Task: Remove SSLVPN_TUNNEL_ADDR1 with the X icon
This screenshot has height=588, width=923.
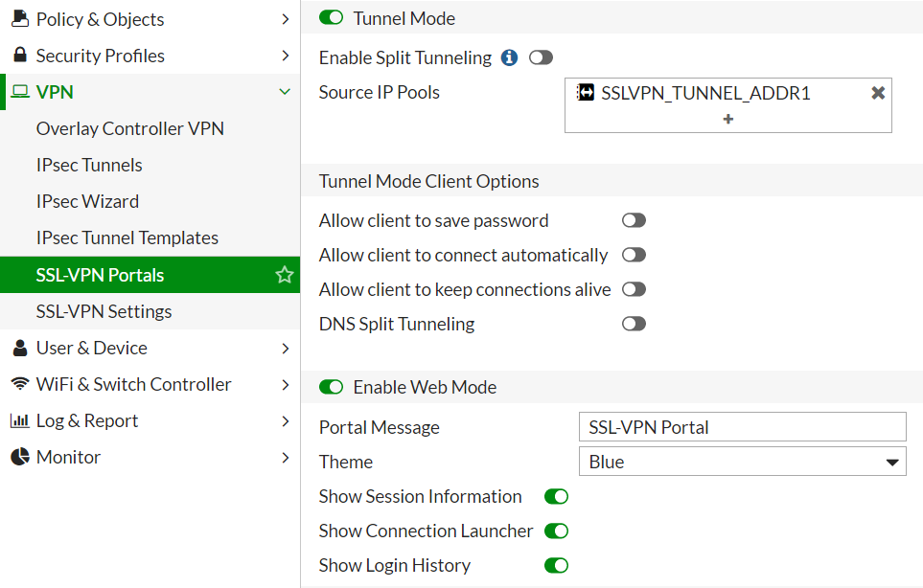Action: point(878,93)
